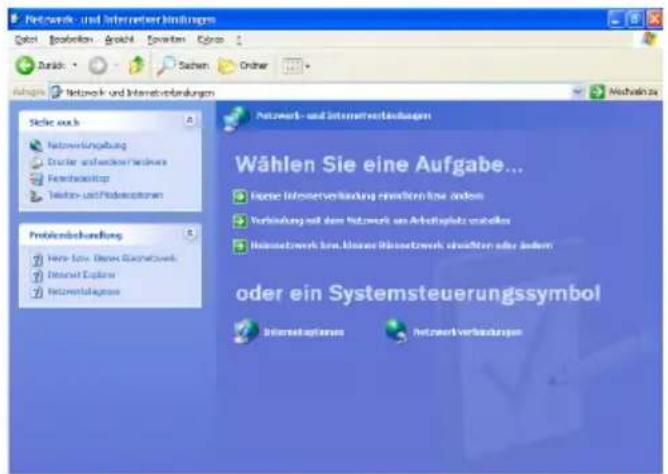
Task: Expand the address bar dropdown arrow
Action: (578, 92)
